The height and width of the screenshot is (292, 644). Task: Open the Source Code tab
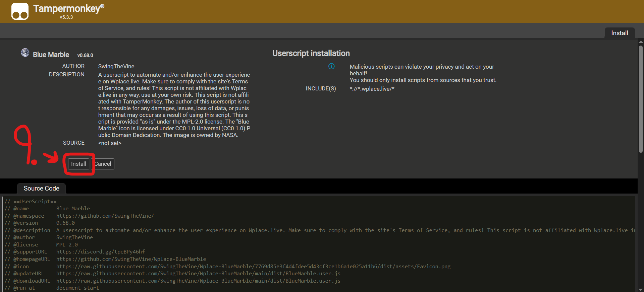point(41,189)
